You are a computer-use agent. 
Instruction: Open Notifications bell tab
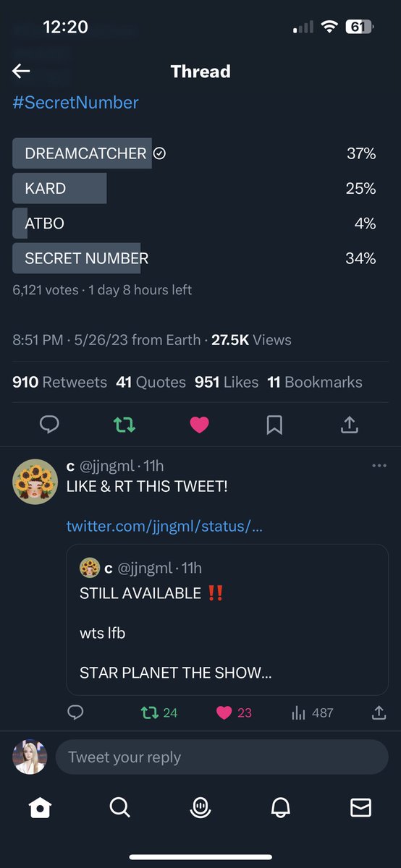[281, 808]
